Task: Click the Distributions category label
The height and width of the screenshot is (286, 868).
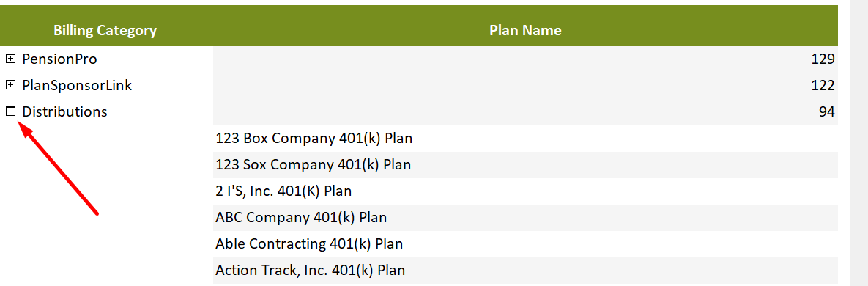Action: [x=64, y=111]
